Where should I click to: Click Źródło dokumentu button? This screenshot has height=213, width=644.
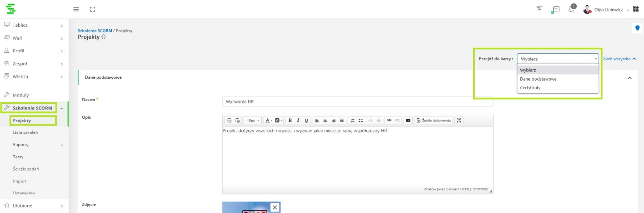434,120
